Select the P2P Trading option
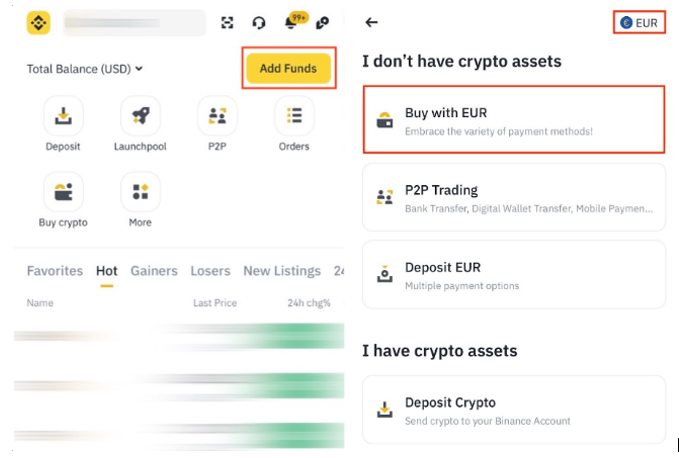This screenshot has width=679, height=458. [513, 197]
